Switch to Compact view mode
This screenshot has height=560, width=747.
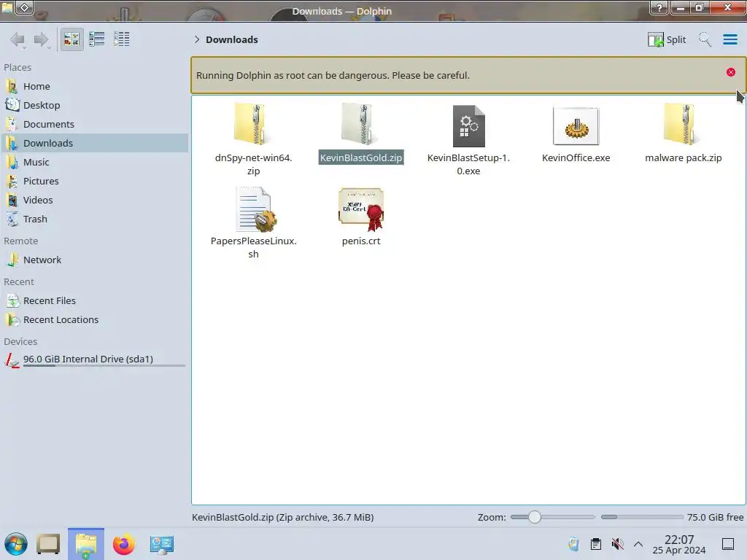coord(97,39)
